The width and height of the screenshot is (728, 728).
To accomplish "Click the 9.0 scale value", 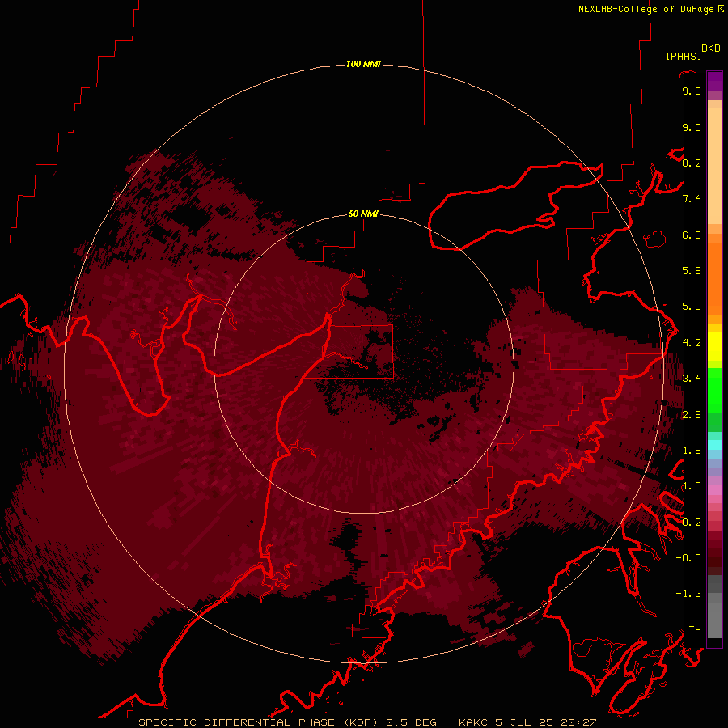I will pos(692,127).
